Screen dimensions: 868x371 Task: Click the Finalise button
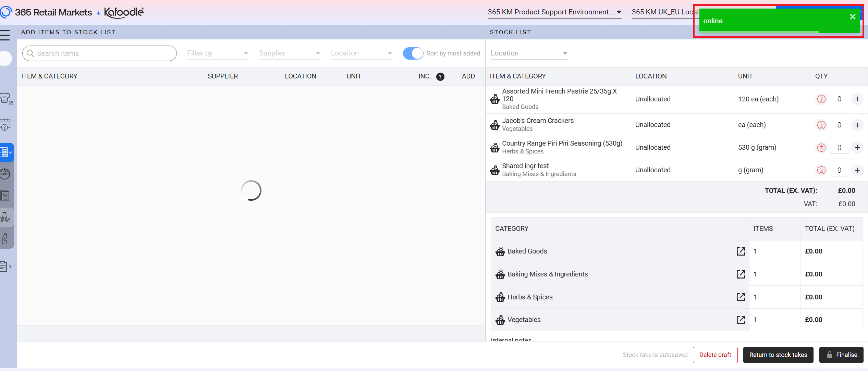point(841,355)
